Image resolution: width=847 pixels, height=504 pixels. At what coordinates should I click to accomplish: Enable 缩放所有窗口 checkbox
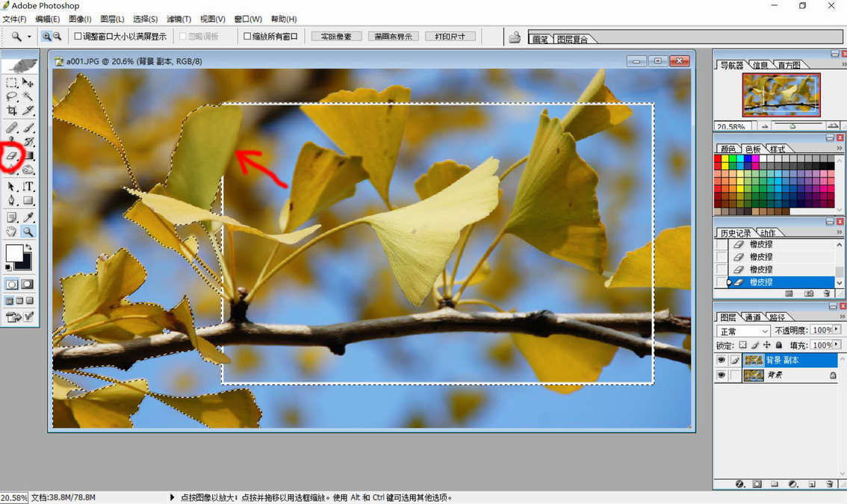[x=247, y=36]
